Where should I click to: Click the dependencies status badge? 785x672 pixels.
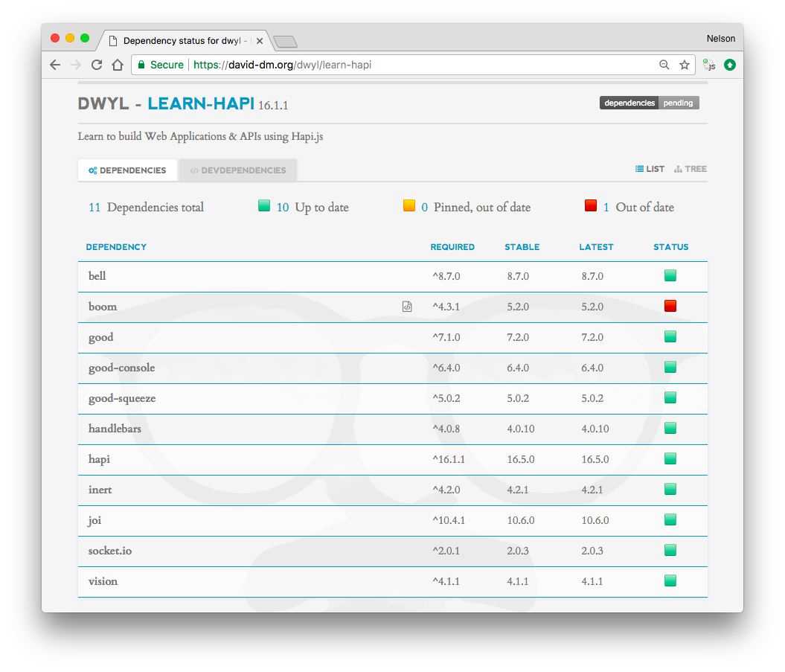pyautogui.click(x=629, y=103)
